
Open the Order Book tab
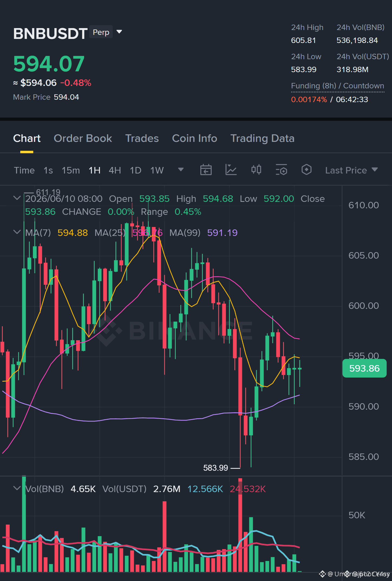[x=83, y=138]
